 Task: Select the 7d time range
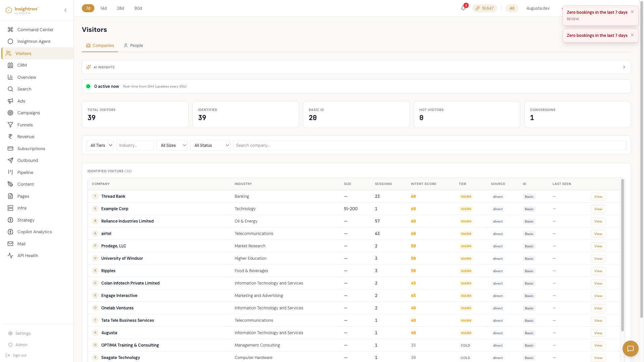[88, 8]
